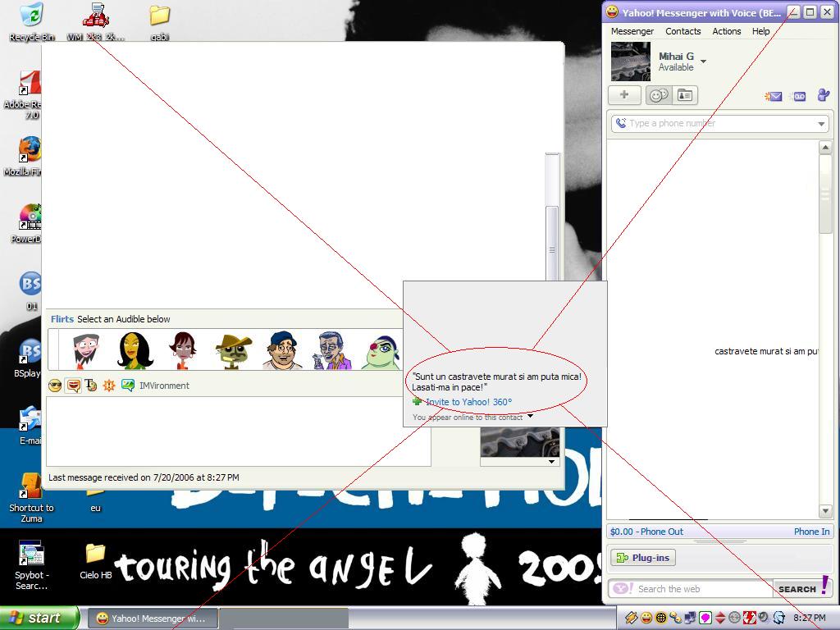
Task: Open the Contacts menu
Action: [x=683, y=31]
